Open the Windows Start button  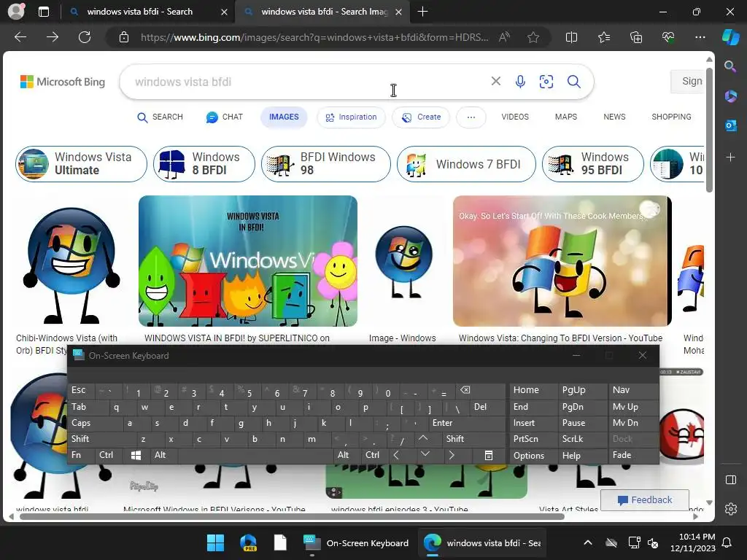(215, 542)
